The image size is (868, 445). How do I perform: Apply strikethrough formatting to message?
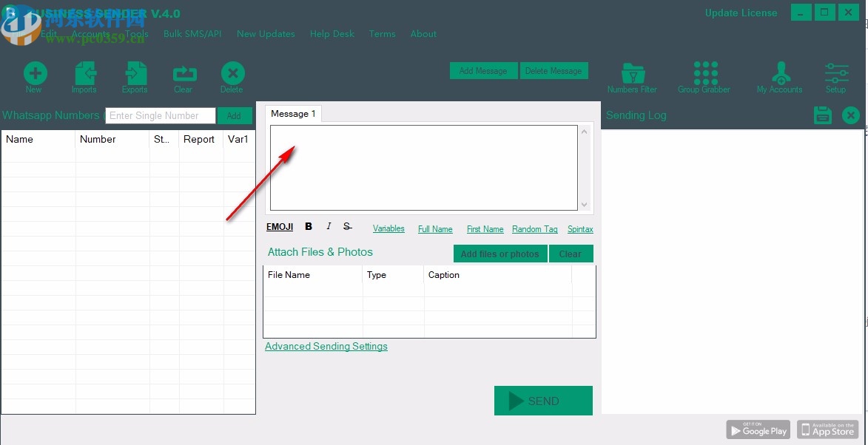[x=347, y=226]
